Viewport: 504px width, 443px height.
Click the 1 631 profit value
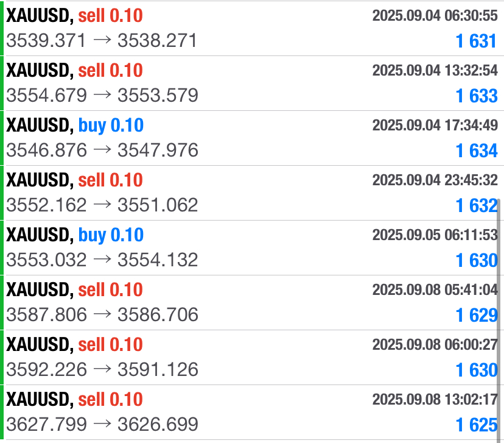click(476, 41)
